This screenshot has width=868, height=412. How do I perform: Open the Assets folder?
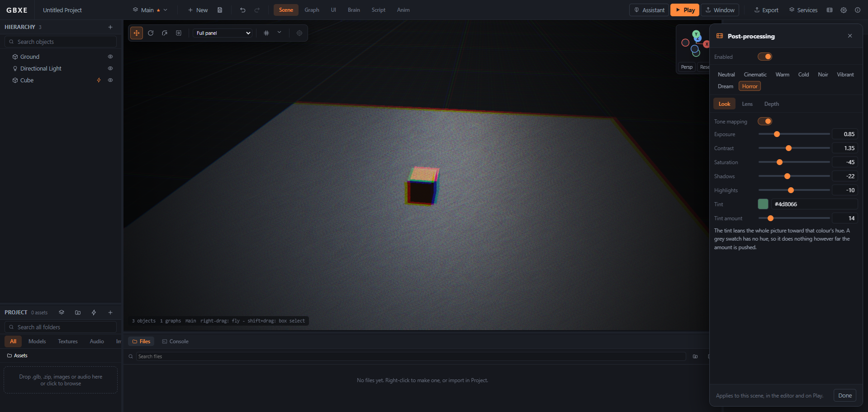pyautogui.click(x=17, y=355)
